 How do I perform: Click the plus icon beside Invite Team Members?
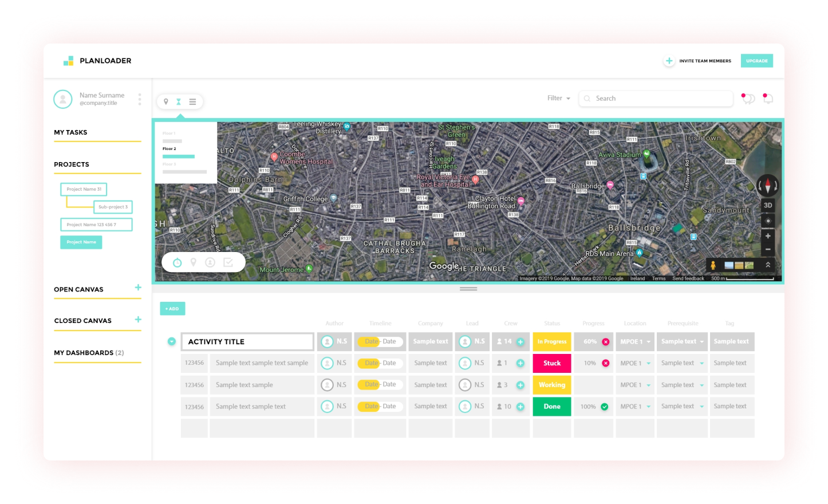tap(669, 61)
